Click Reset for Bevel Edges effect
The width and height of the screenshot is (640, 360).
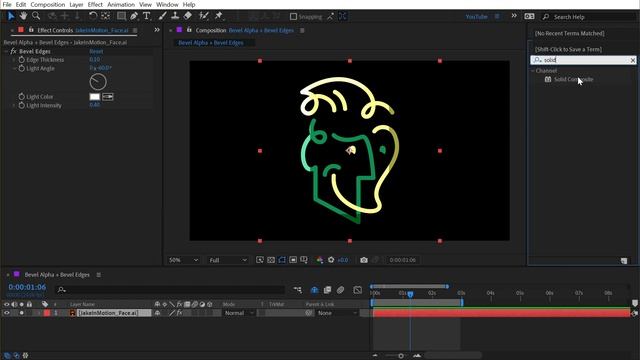(x=96, y=51)
